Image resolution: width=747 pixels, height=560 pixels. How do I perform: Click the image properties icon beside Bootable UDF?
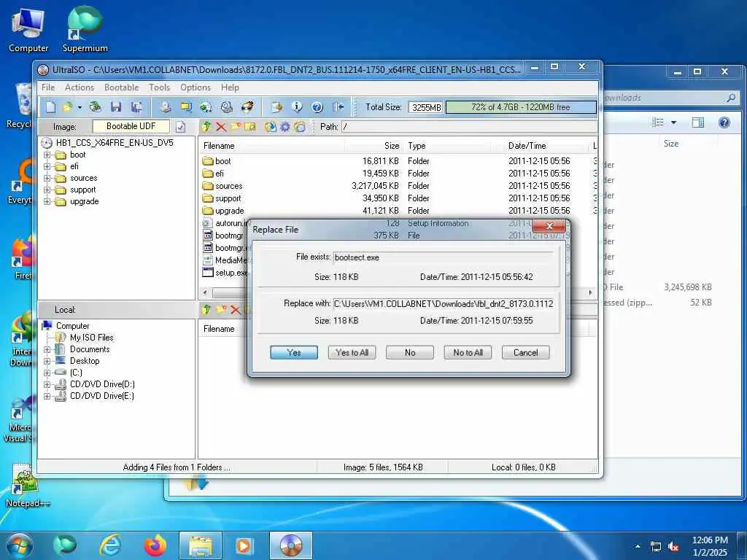(181, 127)
